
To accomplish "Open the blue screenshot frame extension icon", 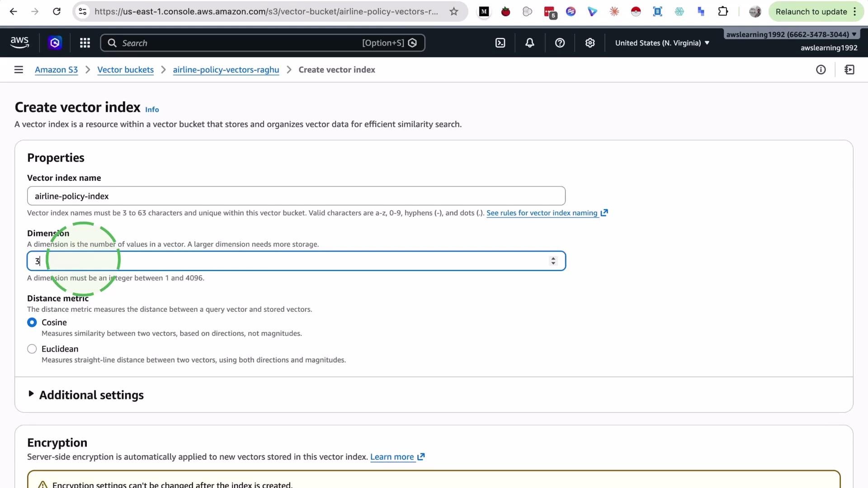I will pos(657,12).
